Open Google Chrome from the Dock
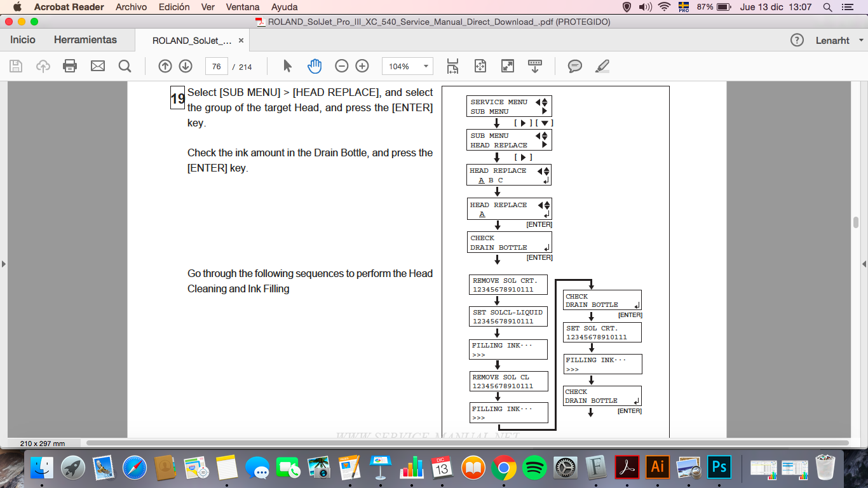 (x=504, y=468)
